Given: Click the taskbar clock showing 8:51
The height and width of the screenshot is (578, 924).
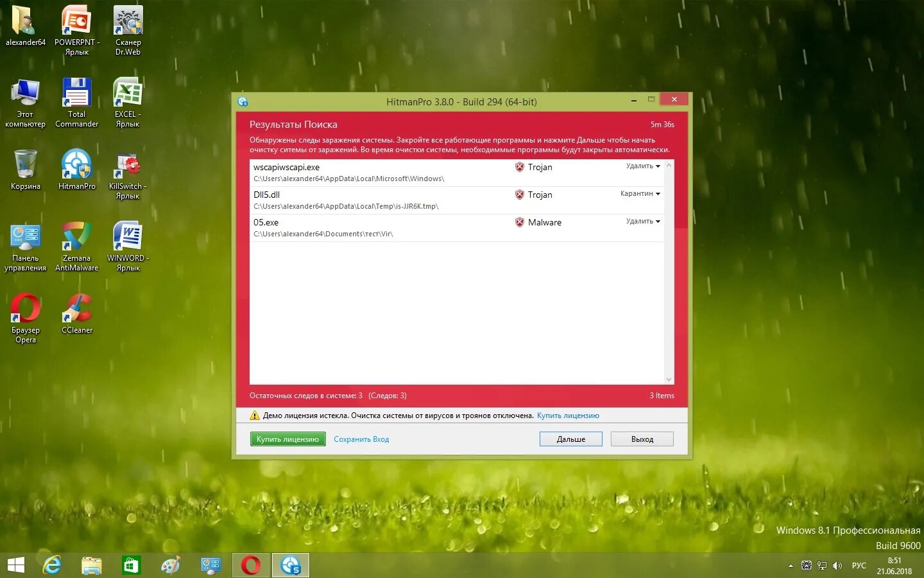Looking at the screenshot, I should (x=894, y=566).
